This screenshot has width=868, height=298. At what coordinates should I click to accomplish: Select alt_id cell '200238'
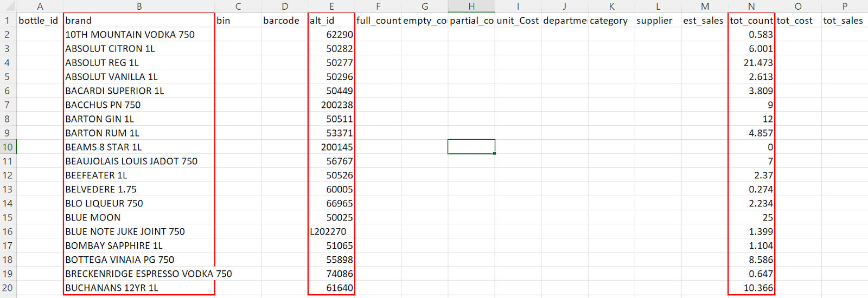[x=331, y=105]
